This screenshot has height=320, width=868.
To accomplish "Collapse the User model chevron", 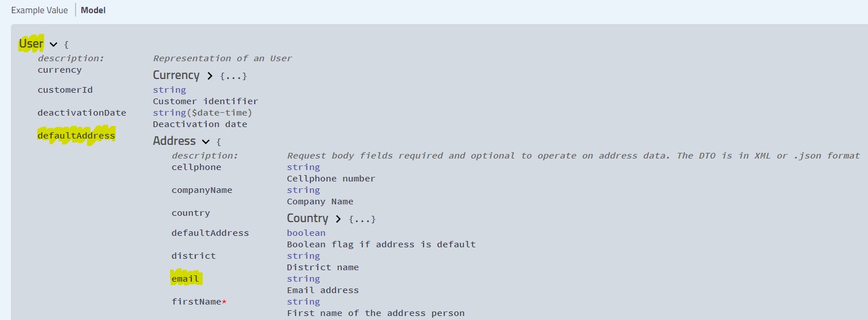I will [x=53, y=44].
